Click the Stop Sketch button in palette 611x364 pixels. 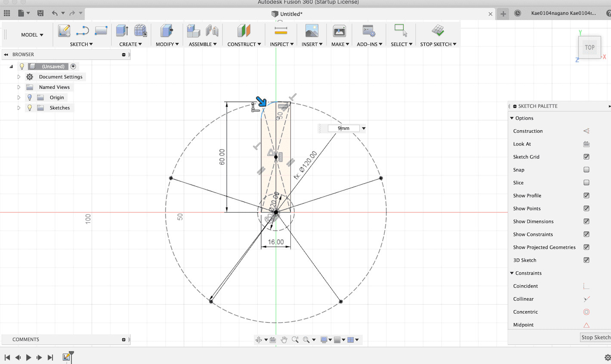click(x=596, y=337)
